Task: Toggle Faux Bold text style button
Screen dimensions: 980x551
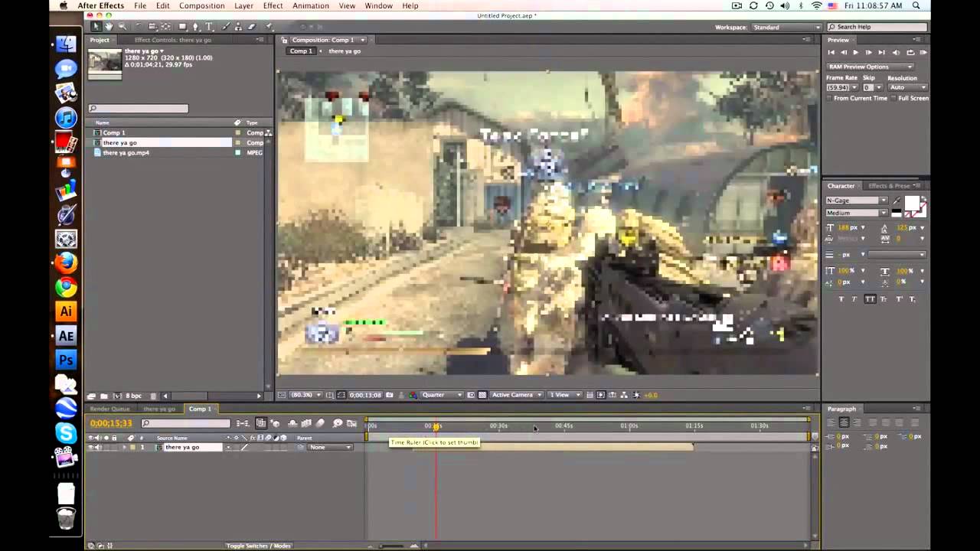Action: click(x=841, y=299)
